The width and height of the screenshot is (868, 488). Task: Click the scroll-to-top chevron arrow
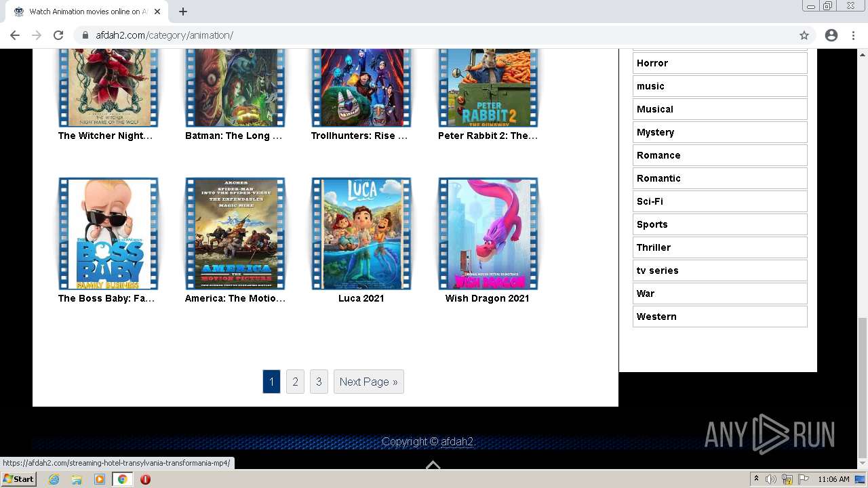point(433,465)
